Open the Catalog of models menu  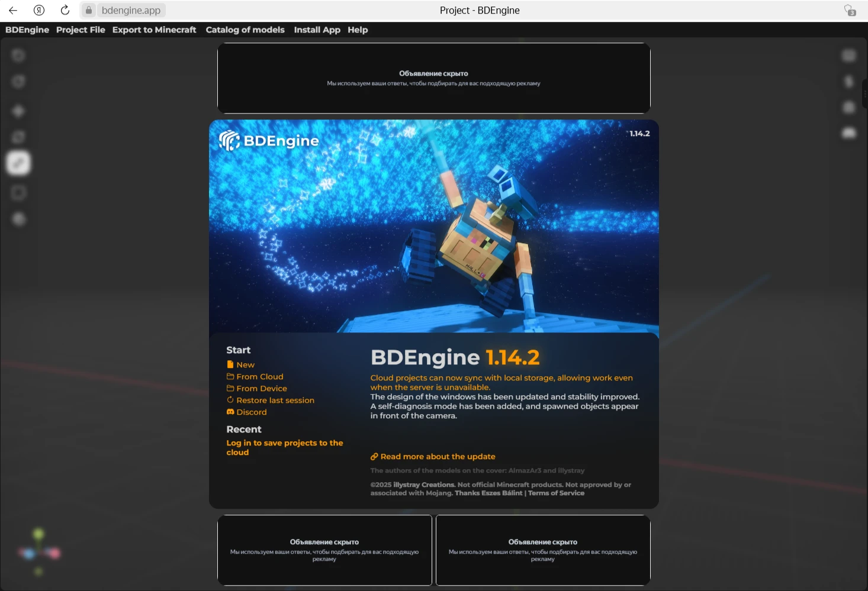(245, 30)
